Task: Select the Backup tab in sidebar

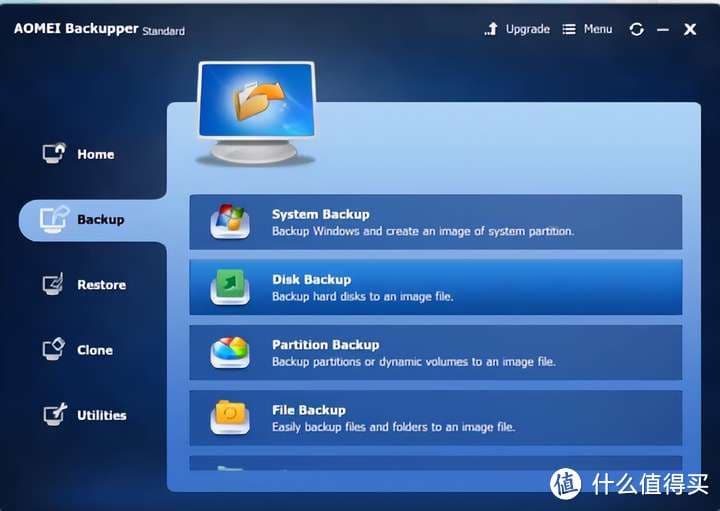Action: (x=92, y=220)
